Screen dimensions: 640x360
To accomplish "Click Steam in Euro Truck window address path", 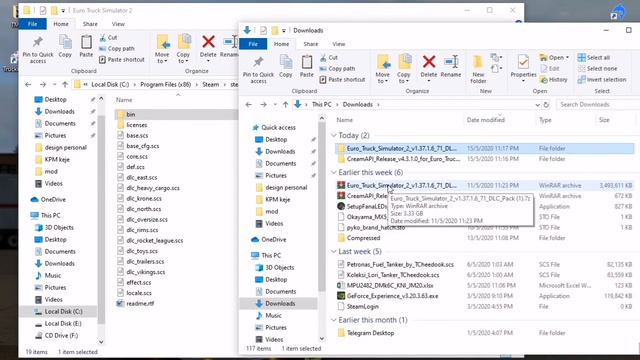I will pyautogui.click(x=211, y=84).
